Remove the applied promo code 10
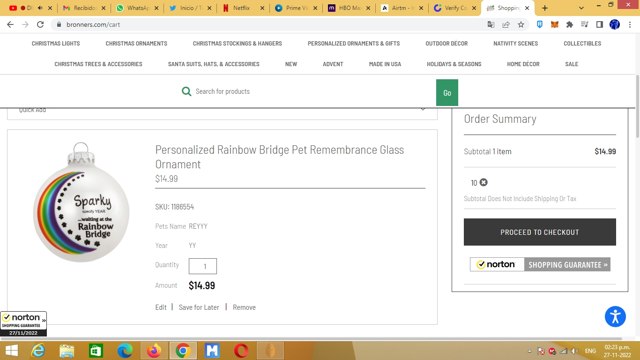The image size is (640, 360). [483, 182]
